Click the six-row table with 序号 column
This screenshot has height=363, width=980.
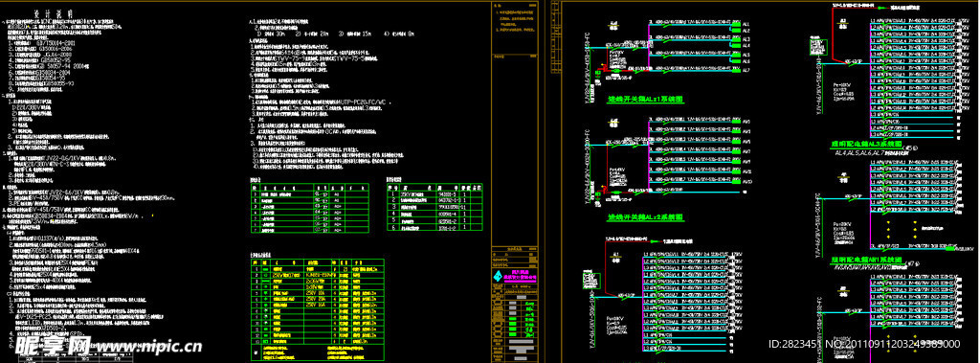[x=434, y=208]
